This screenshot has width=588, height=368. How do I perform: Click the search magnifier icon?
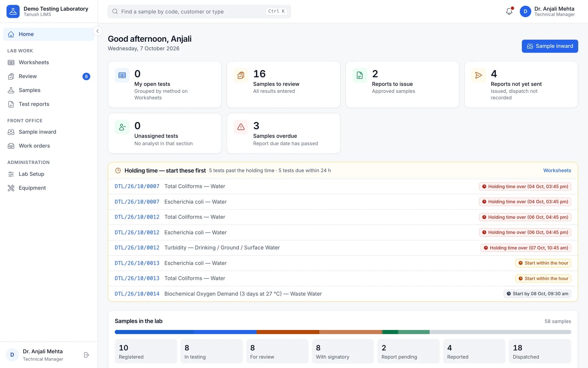click(115, 11)
